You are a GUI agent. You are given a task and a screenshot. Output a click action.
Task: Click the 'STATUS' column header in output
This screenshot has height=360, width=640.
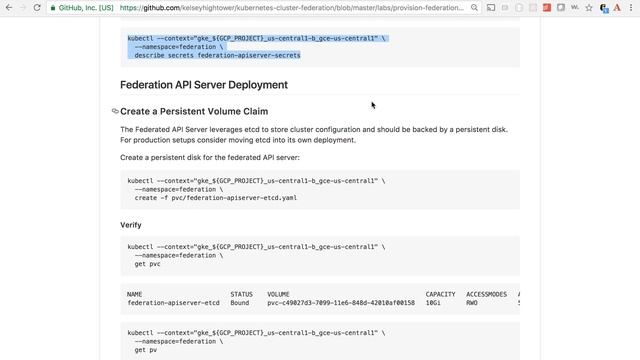coord(241,294)
